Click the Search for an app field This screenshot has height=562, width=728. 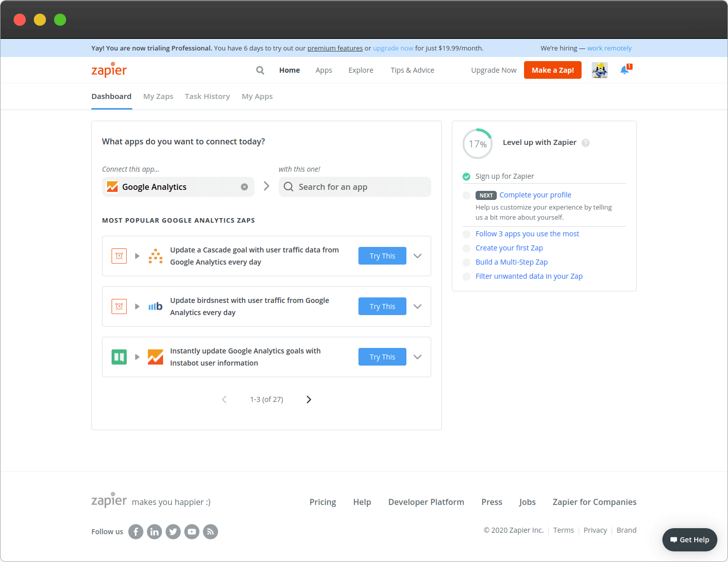[x=355, y=187]
